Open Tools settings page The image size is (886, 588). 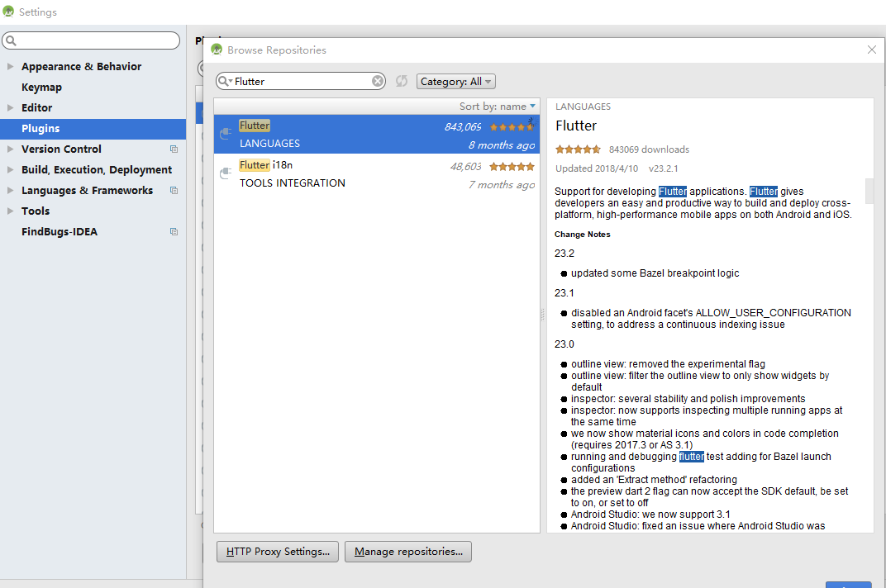click(x=36, y=211)
